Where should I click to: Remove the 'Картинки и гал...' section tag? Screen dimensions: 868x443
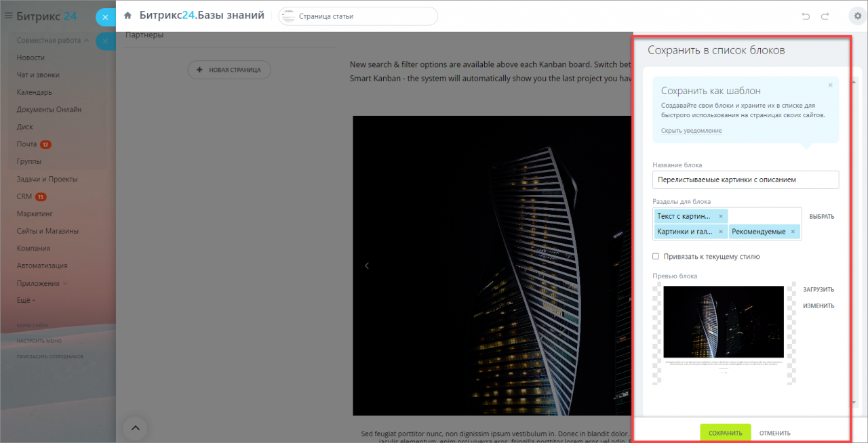[x=721, y=232]
